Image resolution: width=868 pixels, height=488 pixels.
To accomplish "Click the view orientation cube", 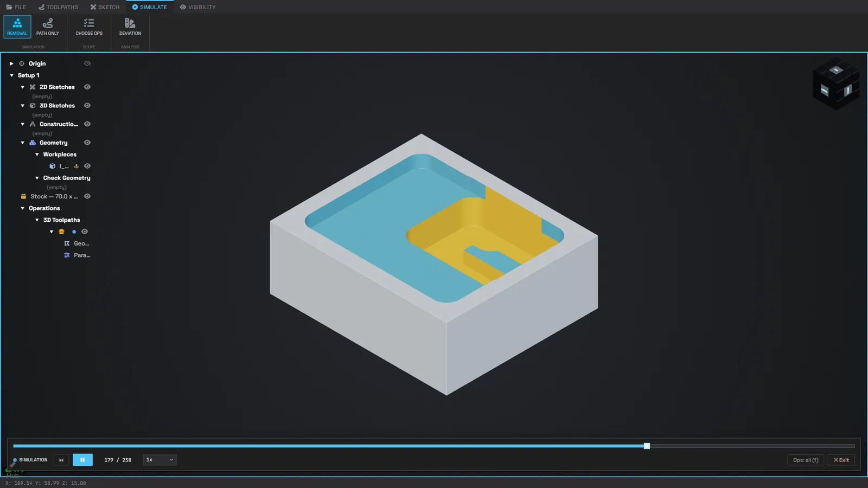I will click(x=836, y=84).
